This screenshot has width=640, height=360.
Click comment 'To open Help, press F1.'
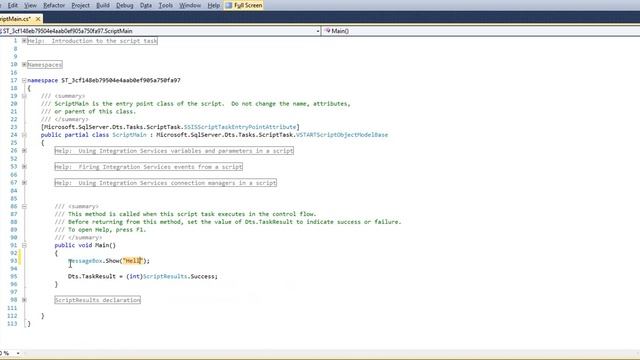click(x=107, y=230)
